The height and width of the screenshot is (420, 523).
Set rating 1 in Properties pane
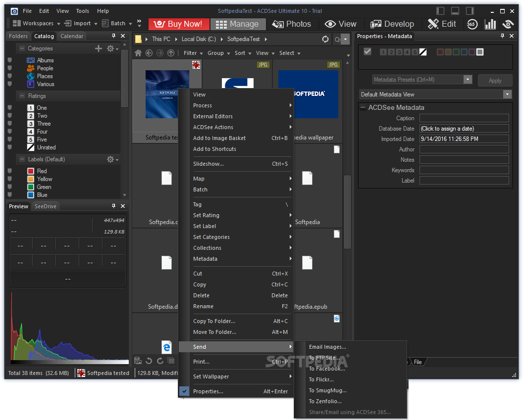[x=383, y=52]
